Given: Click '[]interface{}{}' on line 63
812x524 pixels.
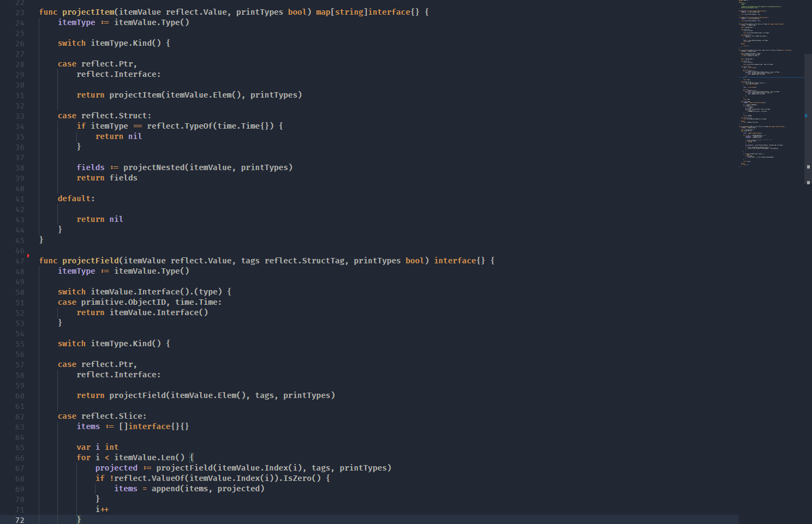Looking at the screenshot, I should (x=154, y=426).
